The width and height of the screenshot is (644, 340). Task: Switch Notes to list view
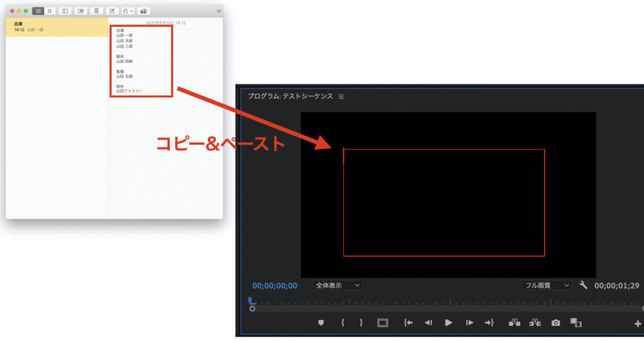(x=38, y=11)
